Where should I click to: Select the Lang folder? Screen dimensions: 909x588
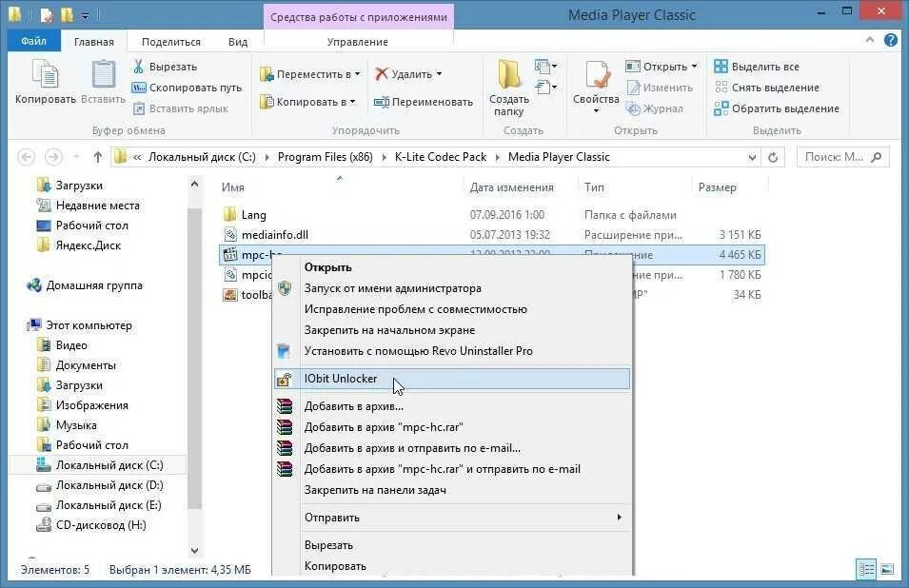pyautogui.click(x=254, y=215)
